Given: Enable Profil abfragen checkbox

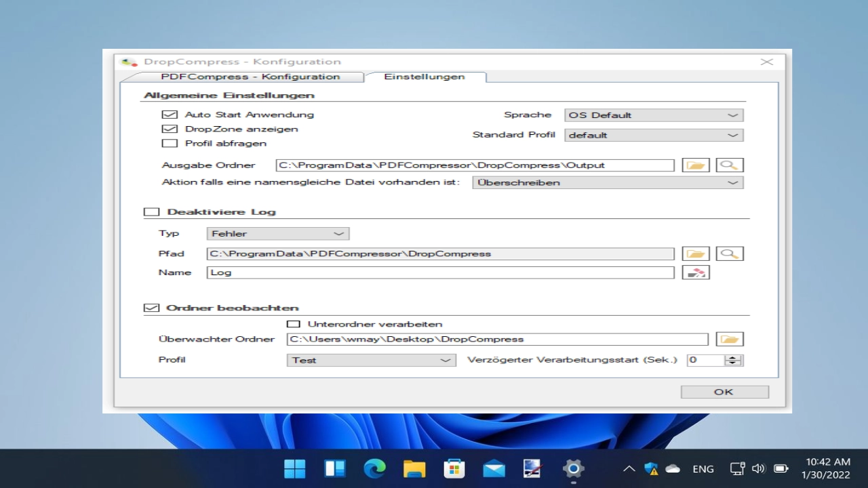Looking at the screenshot, I should pos(170,143).
